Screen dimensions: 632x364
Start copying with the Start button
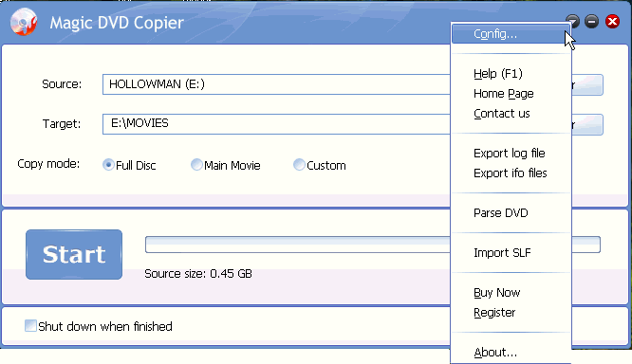coord(74,254)
